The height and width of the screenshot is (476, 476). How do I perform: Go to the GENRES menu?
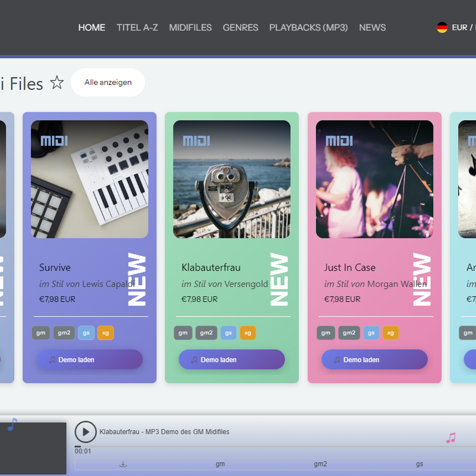click(240, 28)
